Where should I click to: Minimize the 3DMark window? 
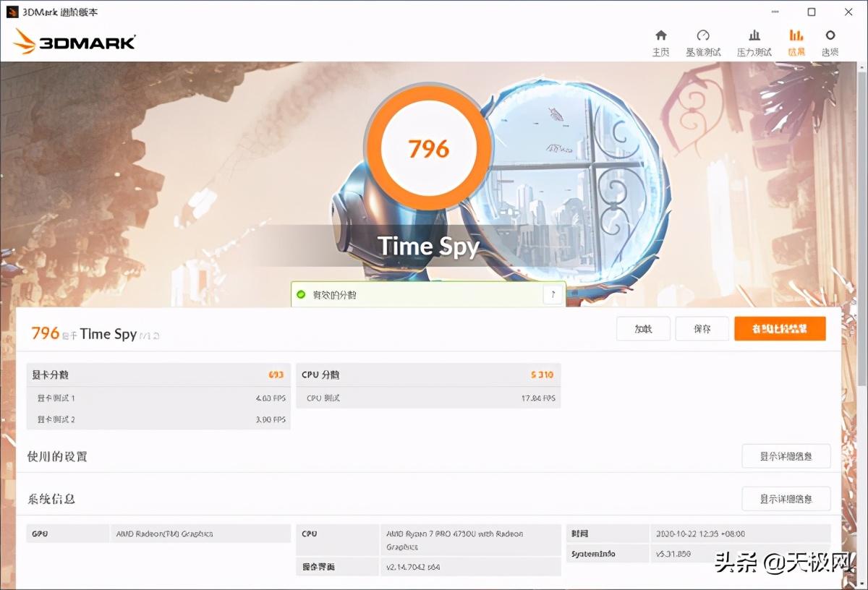(x=774, y=12)
